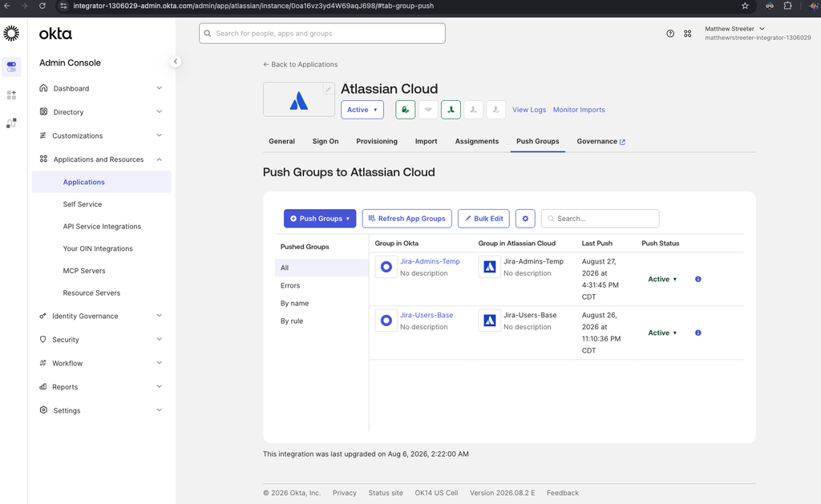Open the Jira-Users-Base Okta group link
The image size is (821, 504).
(427, 315)
